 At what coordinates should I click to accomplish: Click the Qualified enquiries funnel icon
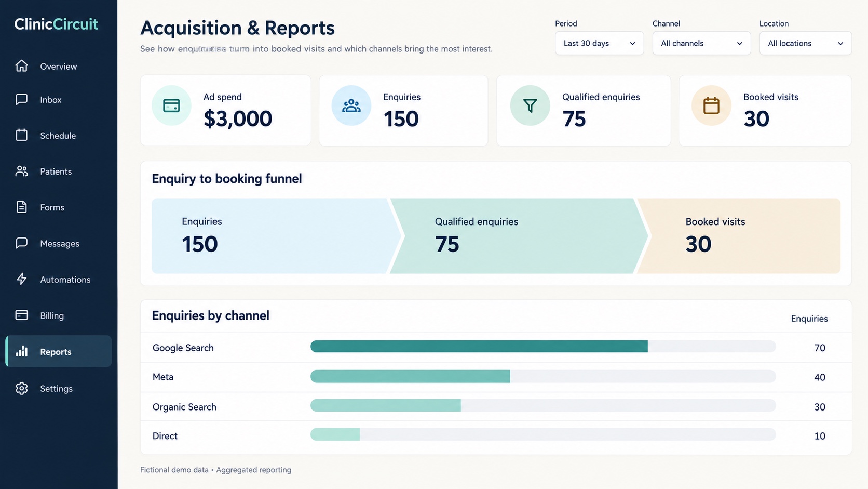[x=530, y=105]
